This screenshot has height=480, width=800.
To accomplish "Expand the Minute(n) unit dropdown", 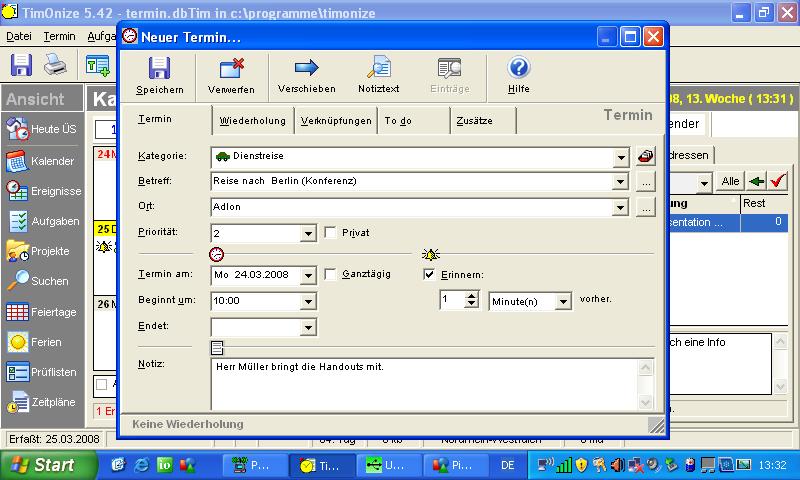I will point(563,301).
